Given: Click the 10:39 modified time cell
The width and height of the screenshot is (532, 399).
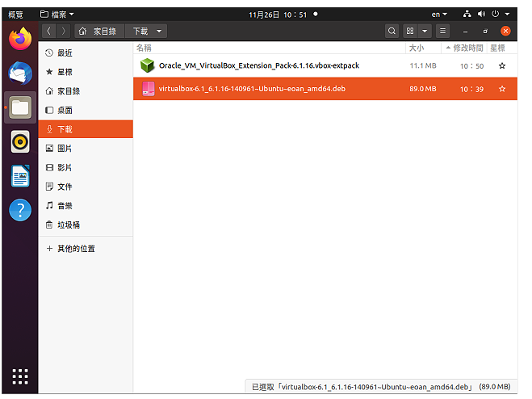Looking at the screenshot, I should [471, 90].
